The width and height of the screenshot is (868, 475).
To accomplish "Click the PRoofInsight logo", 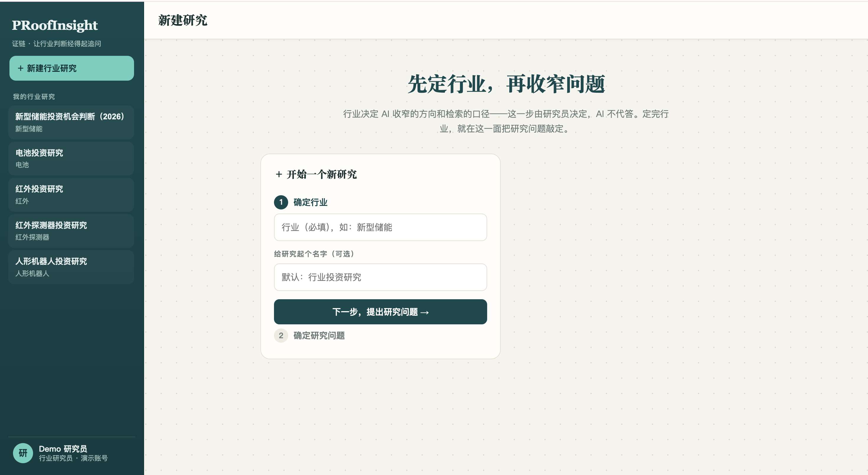I will coord(55,25).
